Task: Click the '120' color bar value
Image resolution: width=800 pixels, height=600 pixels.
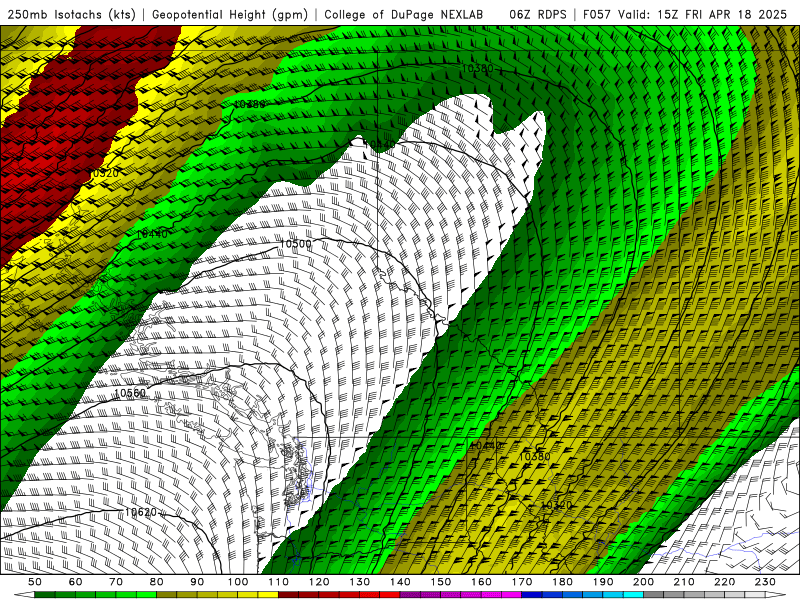Action: 319,582
